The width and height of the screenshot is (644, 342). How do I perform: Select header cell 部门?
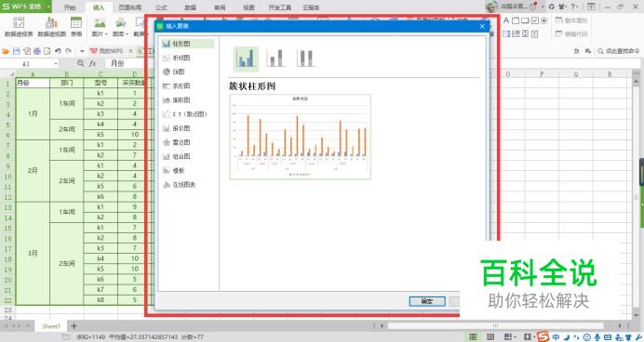click(x=66, y=83)
